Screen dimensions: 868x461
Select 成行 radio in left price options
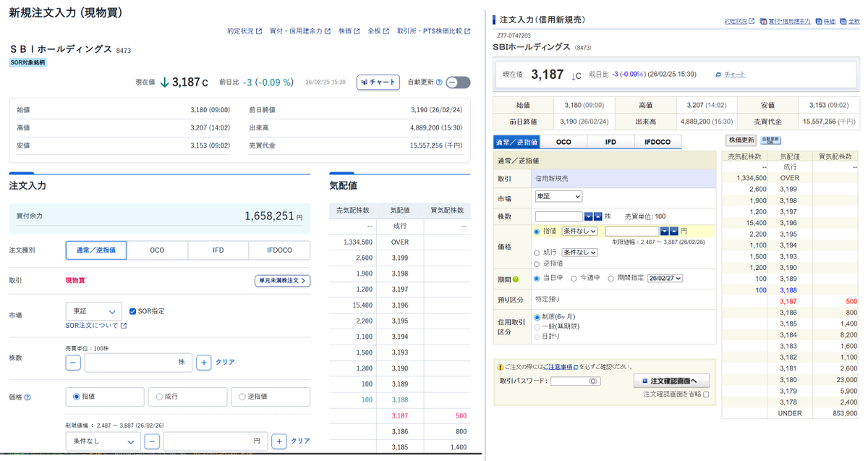point(160,397)
